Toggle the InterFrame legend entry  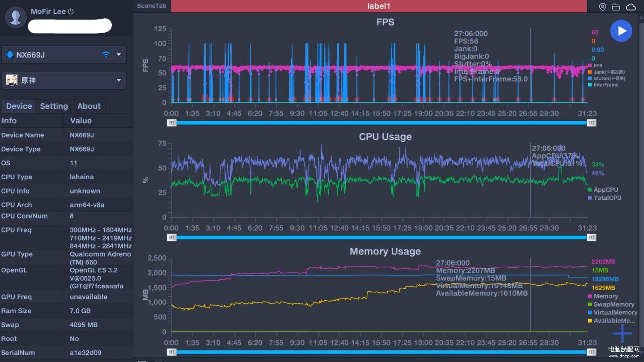(x=603, y=85)
